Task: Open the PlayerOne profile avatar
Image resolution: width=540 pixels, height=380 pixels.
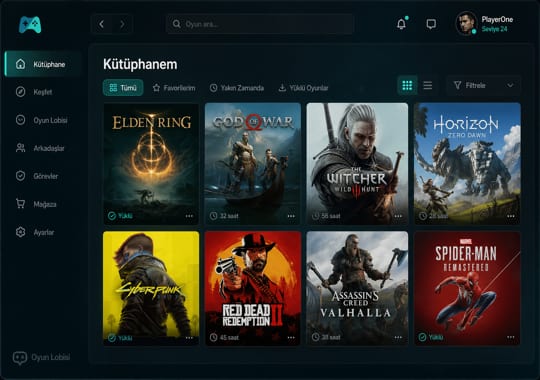Action: coord(466,23)
